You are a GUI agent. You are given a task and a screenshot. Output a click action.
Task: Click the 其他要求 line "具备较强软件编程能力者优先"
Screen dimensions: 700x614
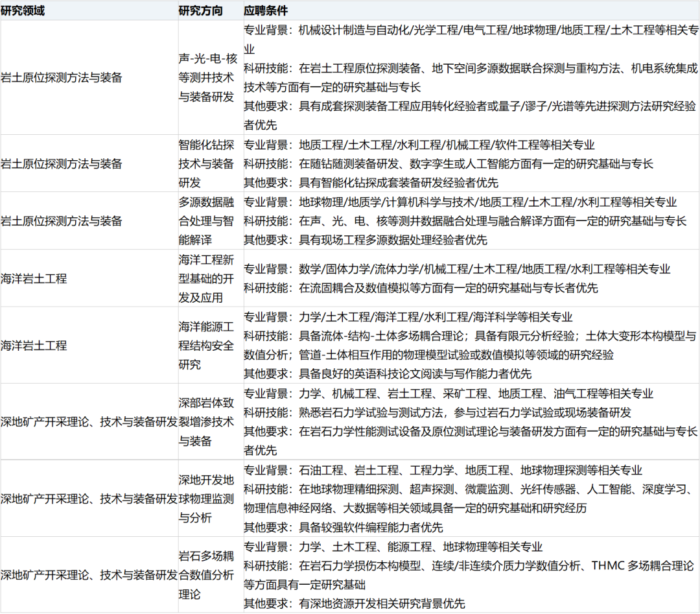(x=344, y=527)
